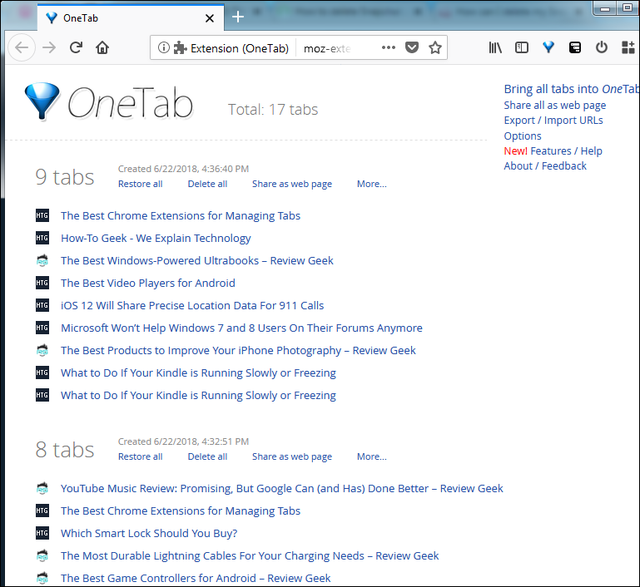The width and height of the screenshot is (640, 587).
Task: Open a new browser tab
Action: coord(238,17)
